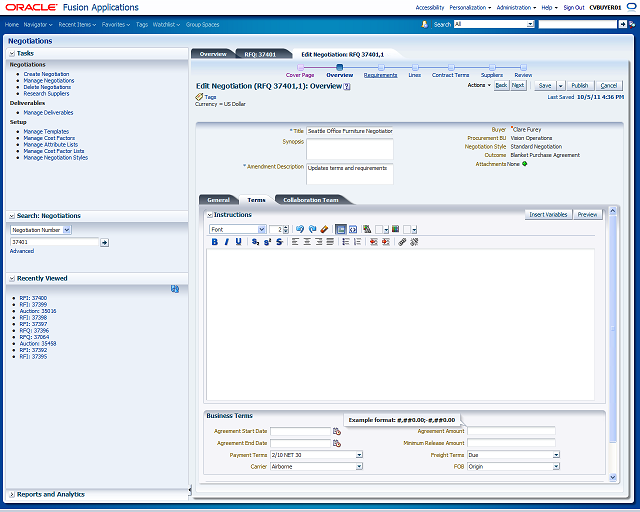Screen dimensions: 640x512
Task: Open Manage Cost Factors link
Action: click(49, 138)
